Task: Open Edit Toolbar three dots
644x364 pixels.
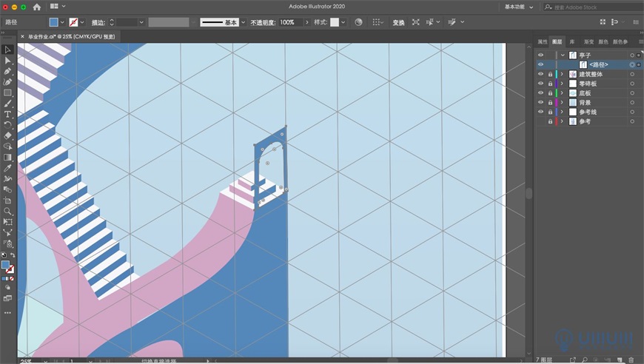Action: (7, 313)
